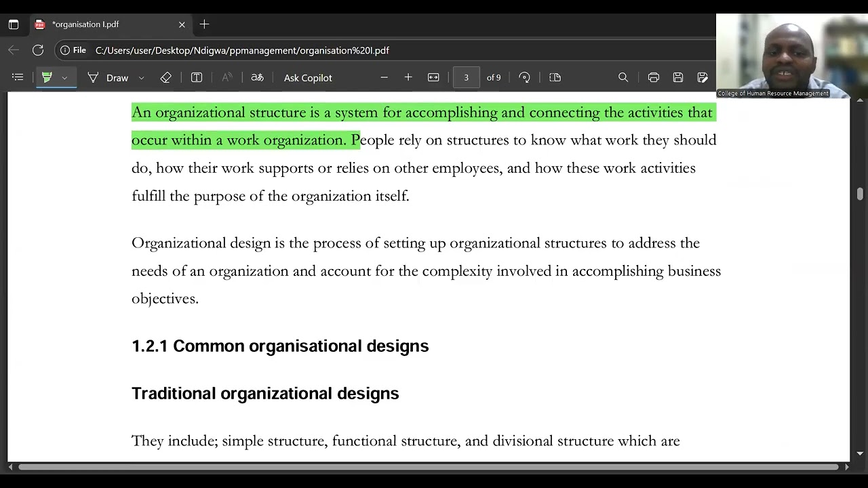Open a new browser tab

[x=204, y=24]
